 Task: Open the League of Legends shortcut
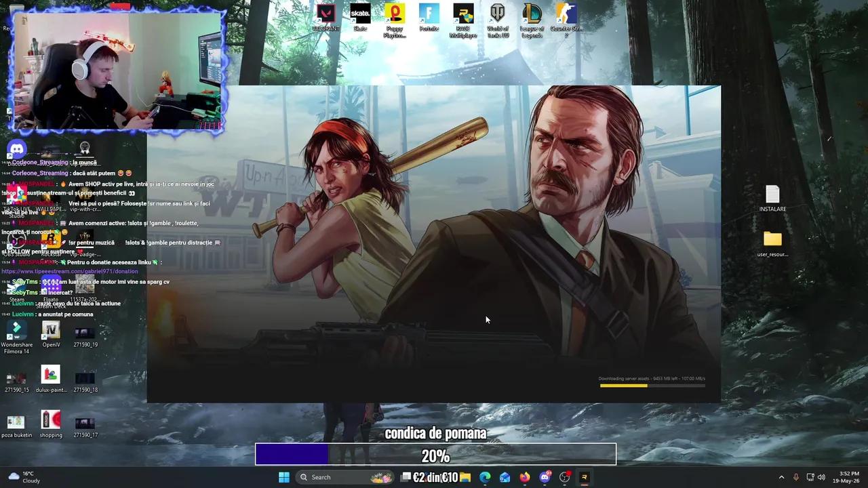(x=532, y=21)
